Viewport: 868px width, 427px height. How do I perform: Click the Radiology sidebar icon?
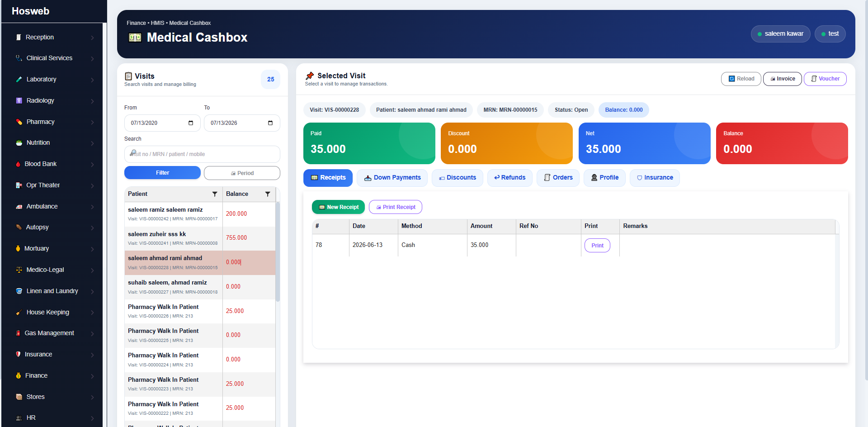coord(19,100)
